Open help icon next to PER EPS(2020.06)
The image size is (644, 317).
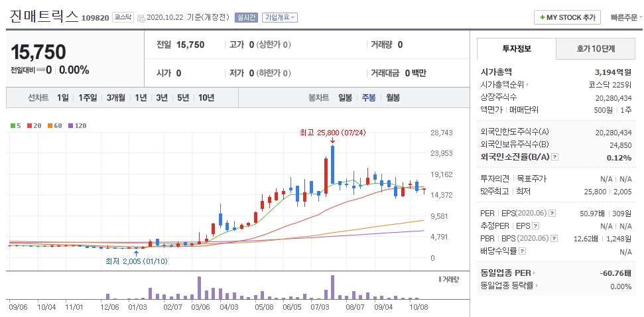pos(552,214)
